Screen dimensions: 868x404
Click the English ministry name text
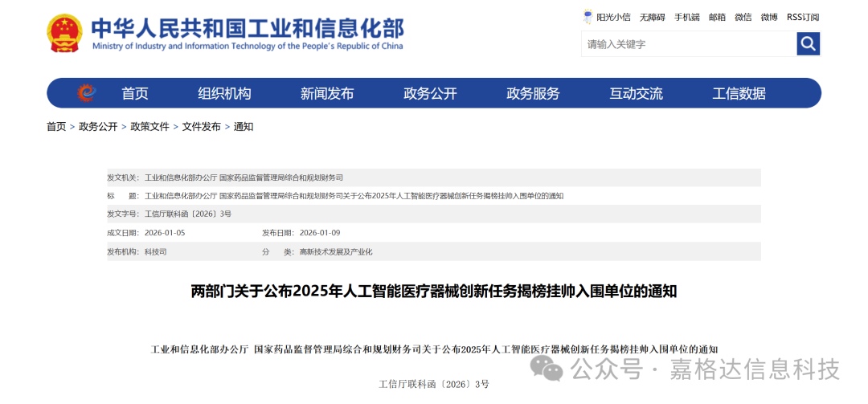click(x=248, y=46)
